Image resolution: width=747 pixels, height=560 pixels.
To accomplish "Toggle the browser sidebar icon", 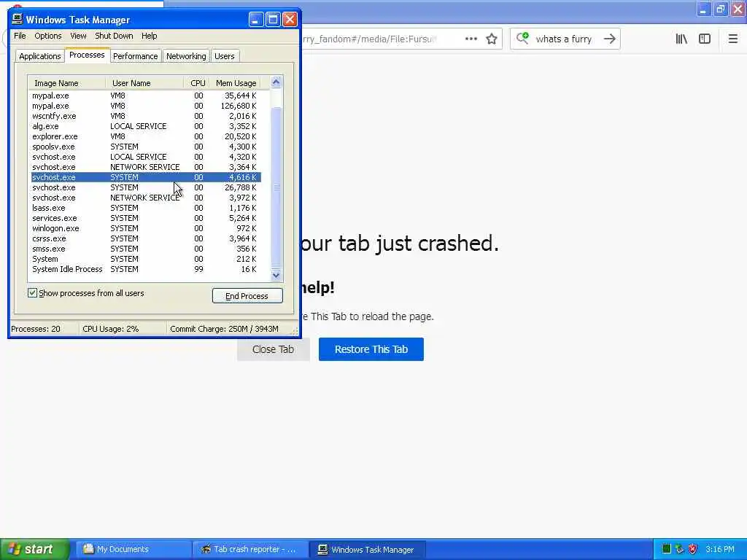I will pyautogui.click(x=705, y=39).
